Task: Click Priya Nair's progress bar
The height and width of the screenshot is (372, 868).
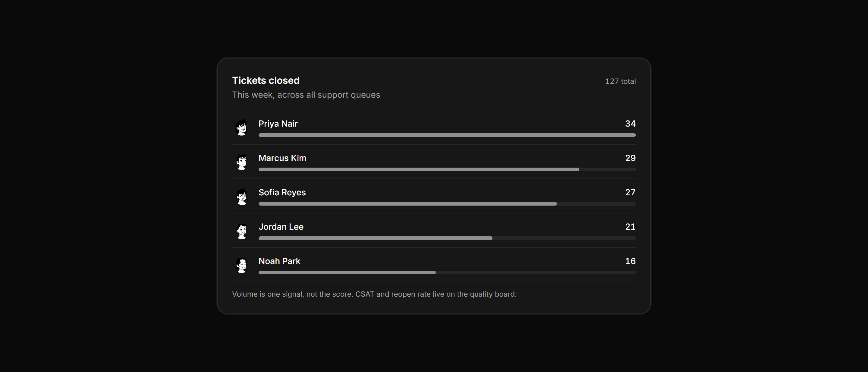Action: coord(447,135)
